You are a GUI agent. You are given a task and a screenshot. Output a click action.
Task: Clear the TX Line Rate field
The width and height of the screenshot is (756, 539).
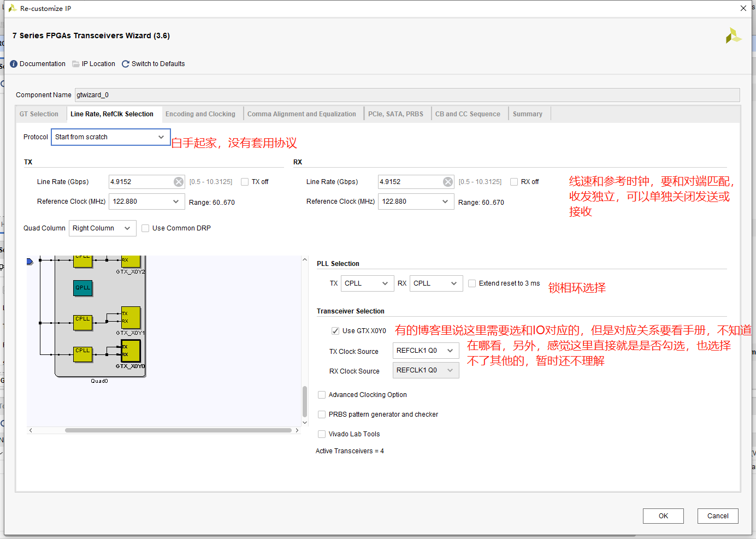point(179,182)
